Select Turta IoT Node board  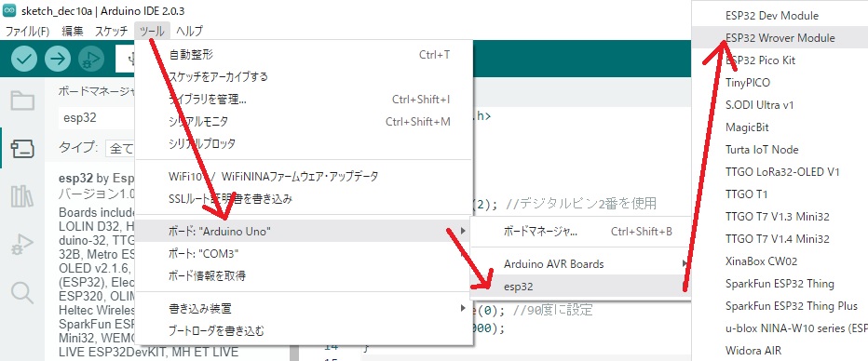click(780, 149)
